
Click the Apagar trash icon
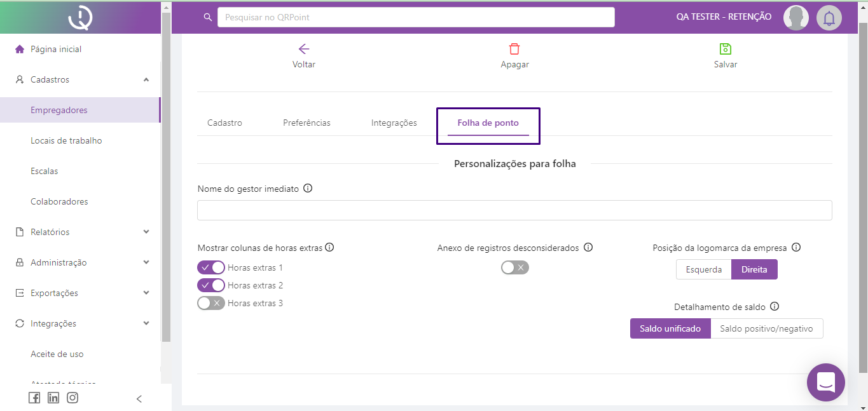514,49
